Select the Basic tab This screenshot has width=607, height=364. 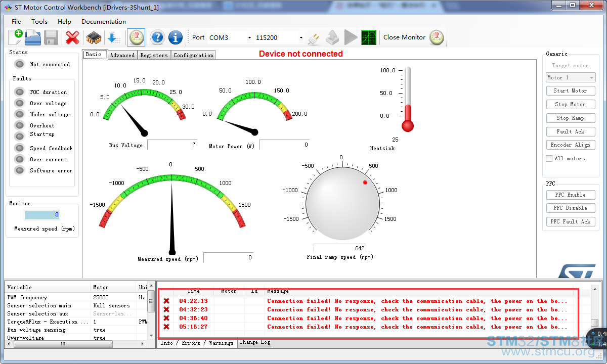[x=95, y=55]
